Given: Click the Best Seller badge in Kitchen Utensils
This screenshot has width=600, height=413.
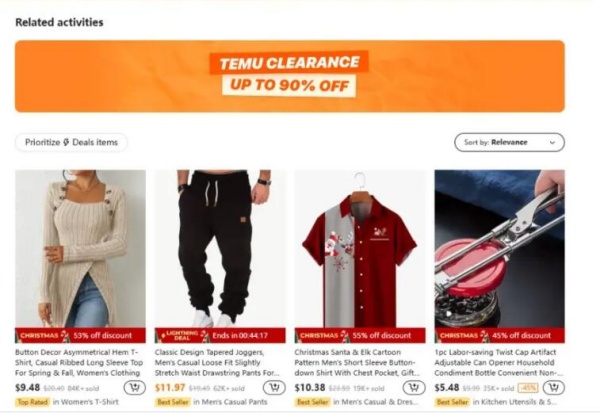Looking at the screenshot, I should (452, 402).
